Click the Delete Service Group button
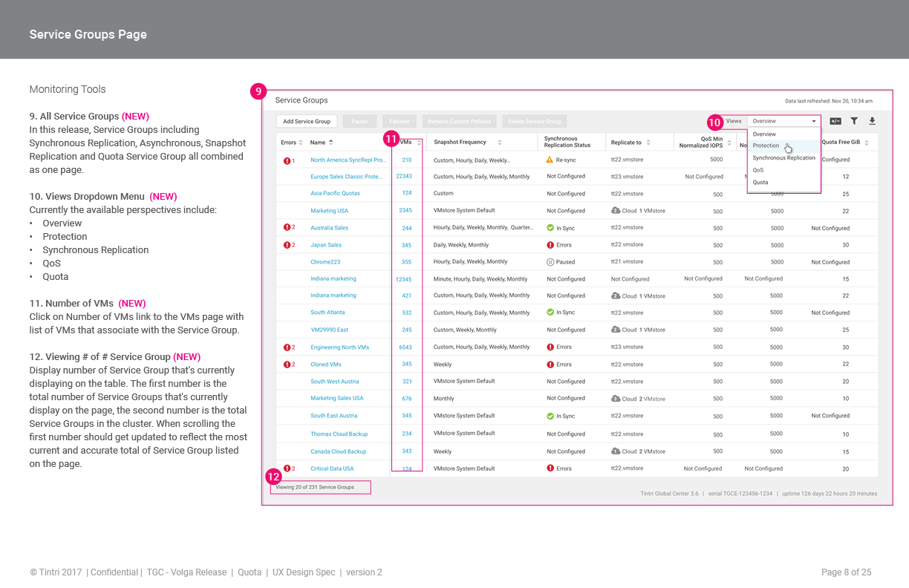Image resolution: width=909 pixels, height=588 pixels. click(x=535, y=121)
